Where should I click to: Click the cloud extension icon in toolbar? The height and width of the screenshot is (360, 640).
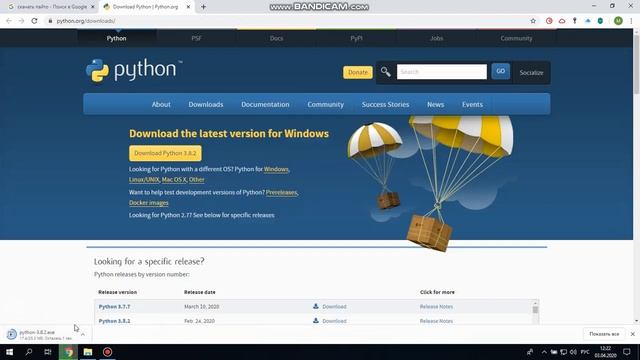tap(562, 21)
